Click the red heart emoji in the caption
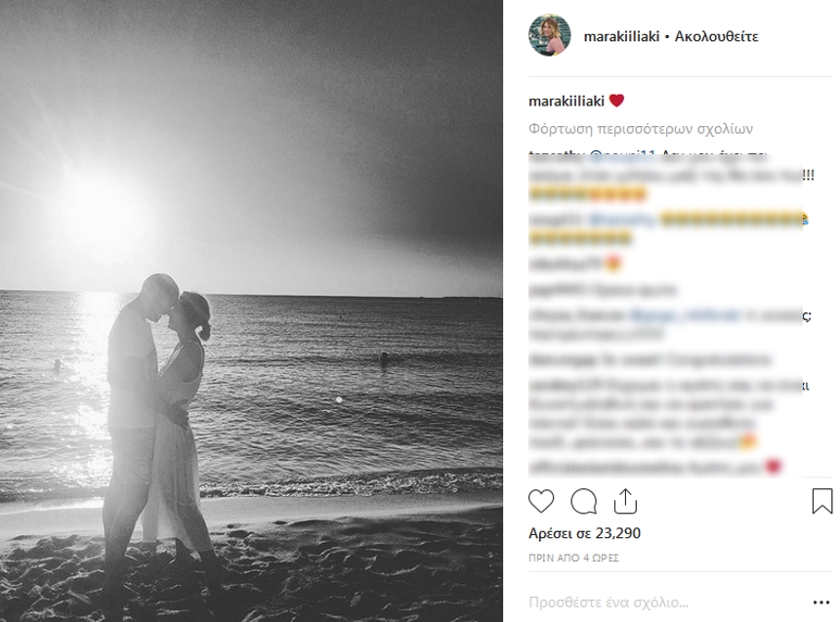The width and height of the screenshot is (840, 622). tap(616, 101)
